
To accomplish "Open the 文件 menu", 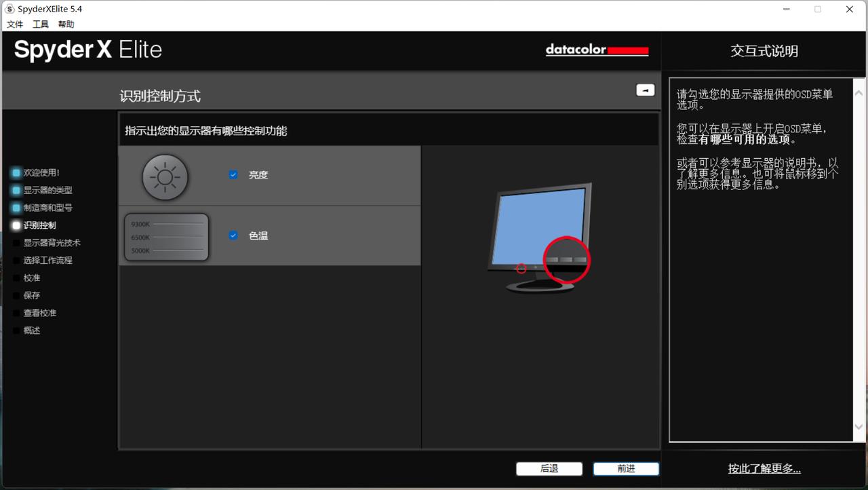I will [x=15, y=24].
